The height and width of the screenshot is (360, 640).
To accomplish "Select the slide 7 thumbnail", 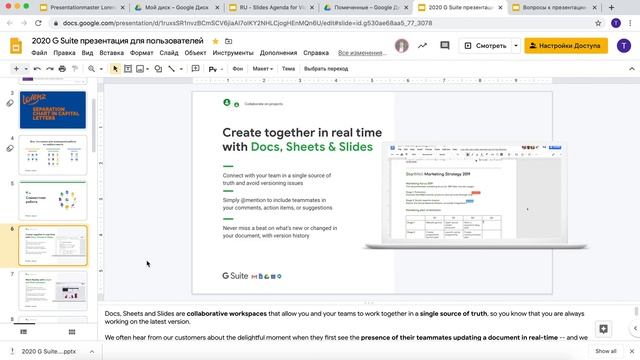I will [53, 291].
